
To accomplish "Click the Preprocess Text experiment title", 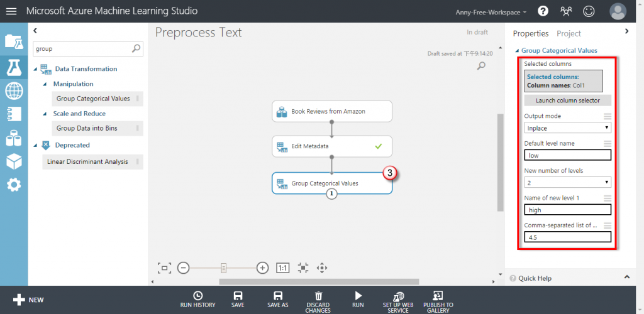I will (x=198, y=33).
